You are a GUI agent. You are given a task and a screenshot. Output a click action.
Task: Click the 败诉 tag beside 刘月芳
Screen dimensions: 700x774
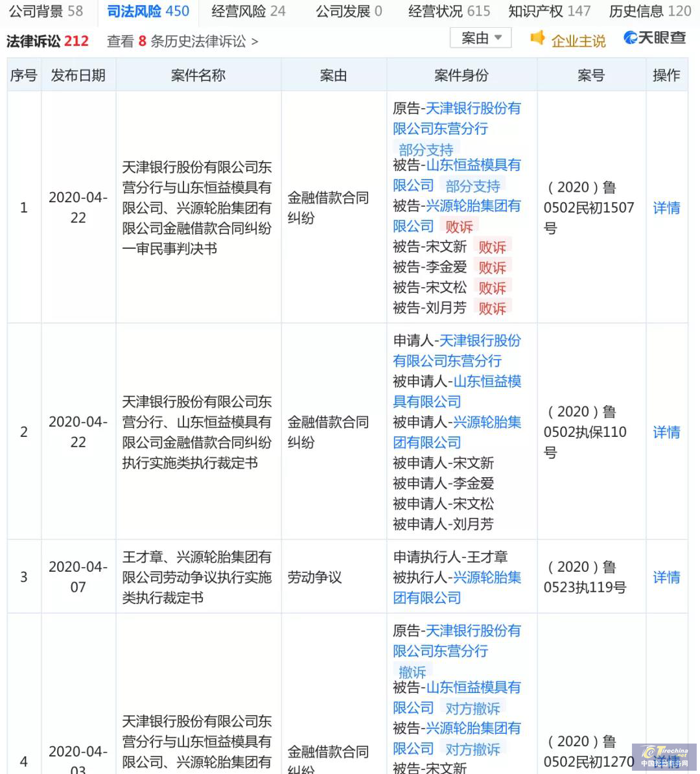[492, 309]
